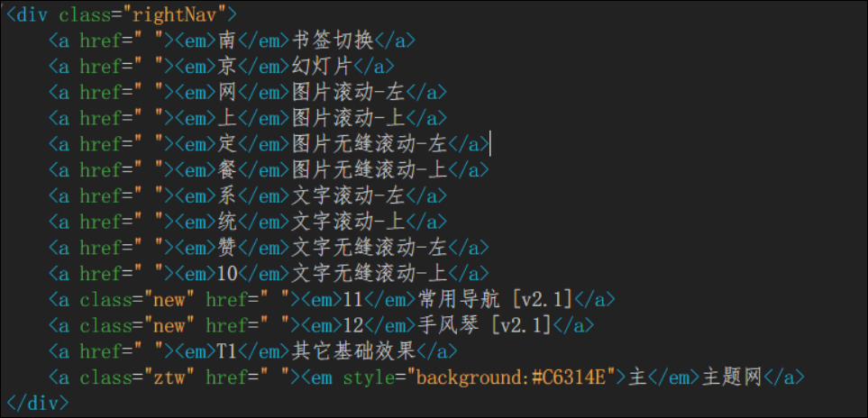Click the 手风琴 [v2.1] text
Viewport: 868px width, 418px height.
484,326
